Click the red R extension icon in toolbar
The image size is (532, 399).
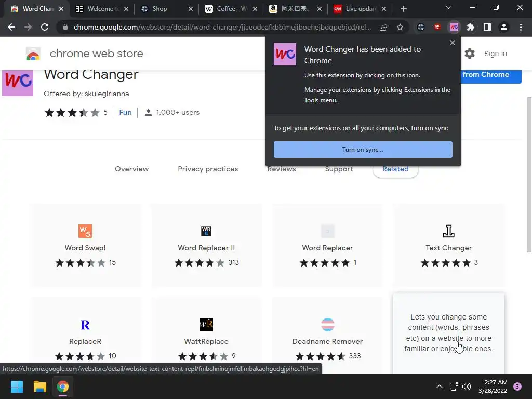tap(437, 27)
